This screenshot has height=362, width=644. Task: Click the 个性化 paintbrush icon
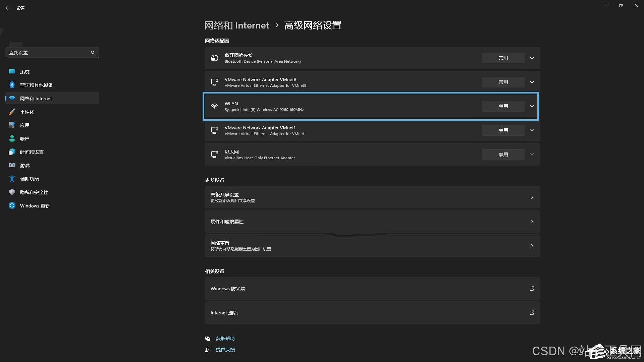12,112
